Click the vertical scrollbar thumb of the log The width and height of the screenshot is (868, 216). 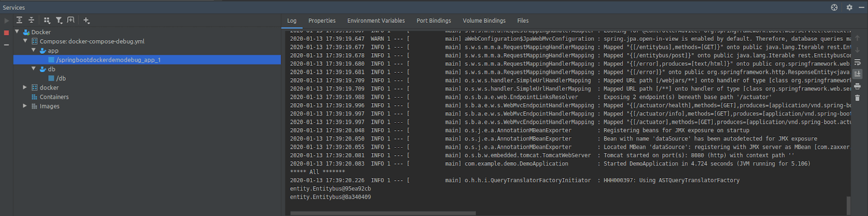tap(848, 205)
